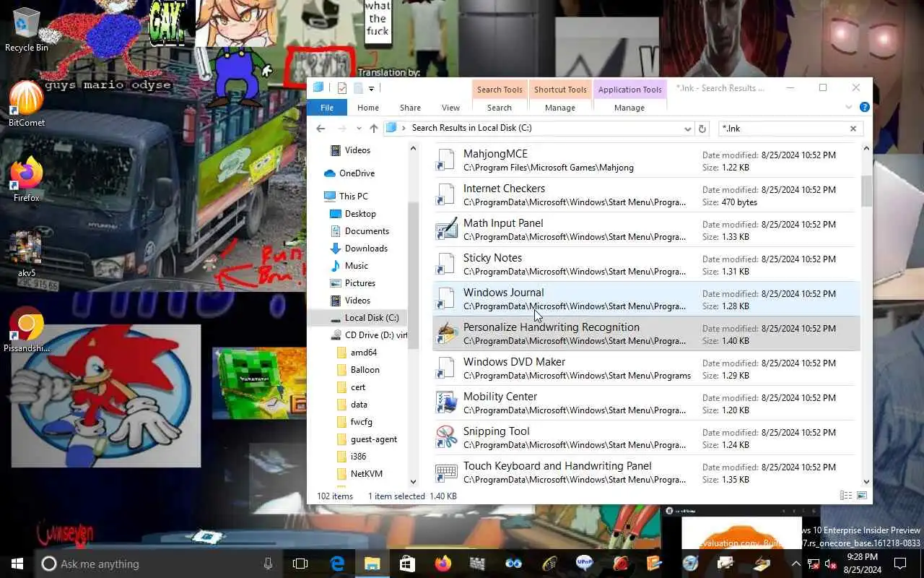Open Task View on the taskbar
This screenshot has width=924, height=578.
(300, 564)
